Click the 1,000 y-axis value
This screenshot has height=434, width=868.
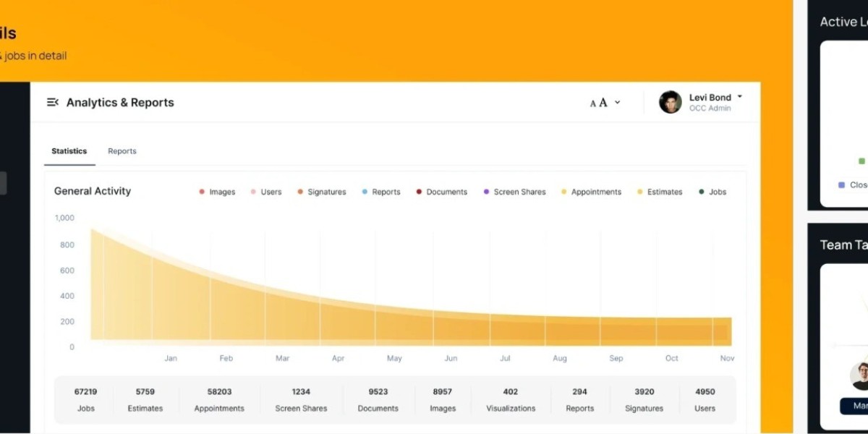(x=64, y=218)
